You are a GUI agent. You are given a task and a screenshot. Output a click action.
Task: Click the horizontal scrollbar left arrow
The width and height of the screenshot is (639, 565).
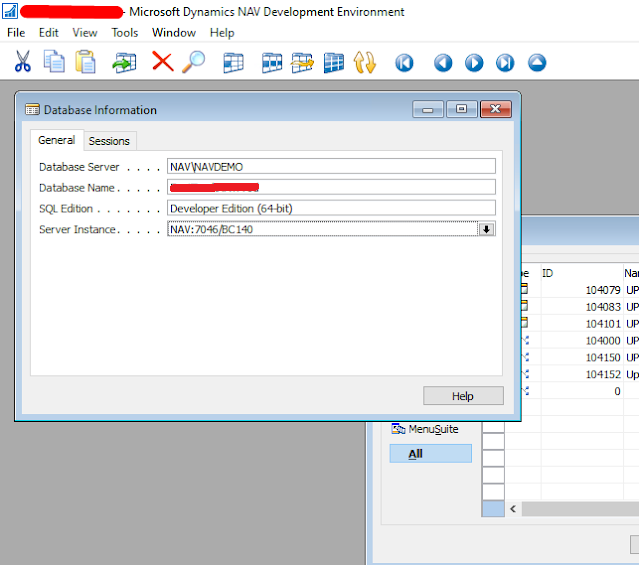point(513,509)
